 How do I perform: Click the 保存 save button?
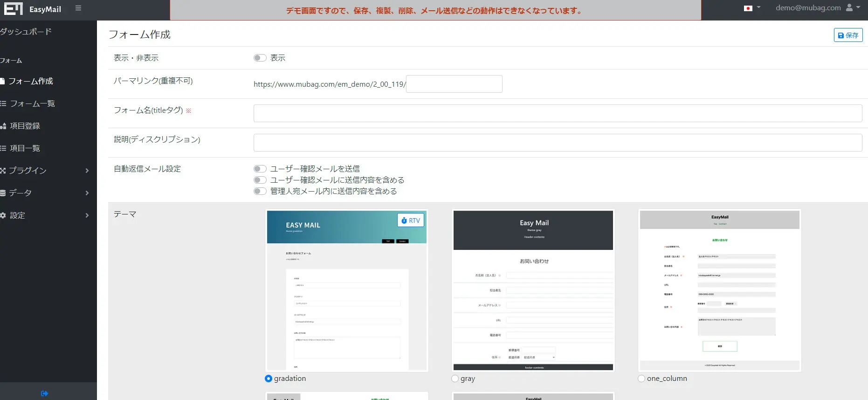(848, 35)
